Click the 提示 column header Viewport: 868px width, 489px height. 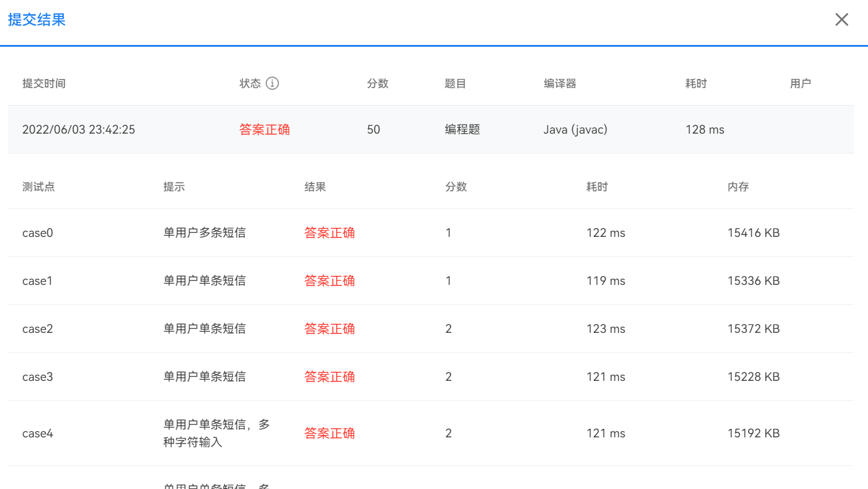(x=174, y=186)
